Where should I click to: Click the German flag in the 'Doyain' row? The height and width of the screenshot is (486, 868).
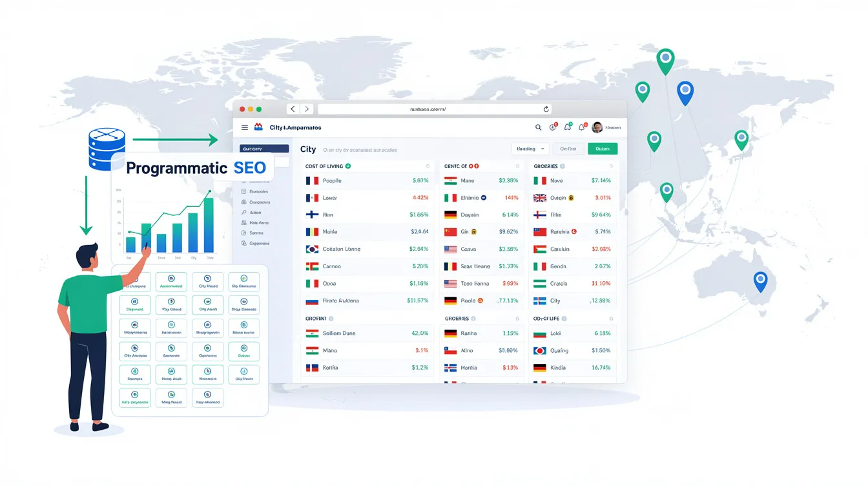(450, 215)
